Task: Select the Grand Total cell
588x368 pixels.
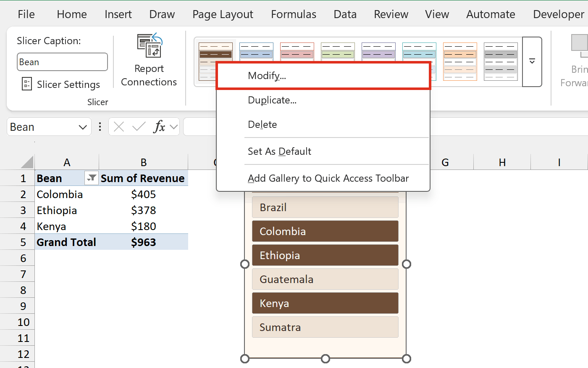Action: coord(67,242)
